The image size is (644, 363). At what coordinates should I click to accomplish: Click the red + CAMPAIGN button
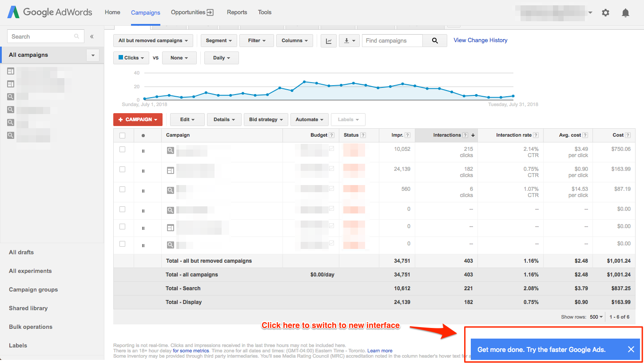138,120
